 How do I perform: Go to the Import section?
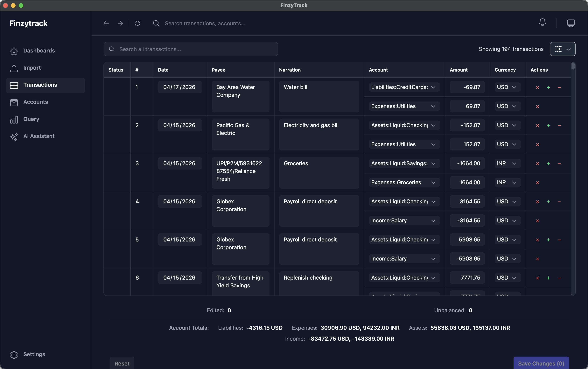point(45,68)
